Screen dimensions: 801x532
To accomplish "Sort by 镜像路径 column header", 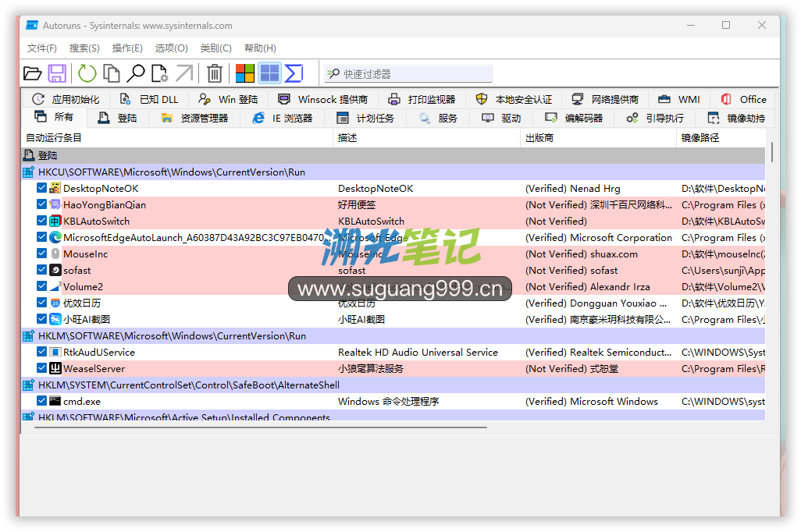I will click(721, 138).
